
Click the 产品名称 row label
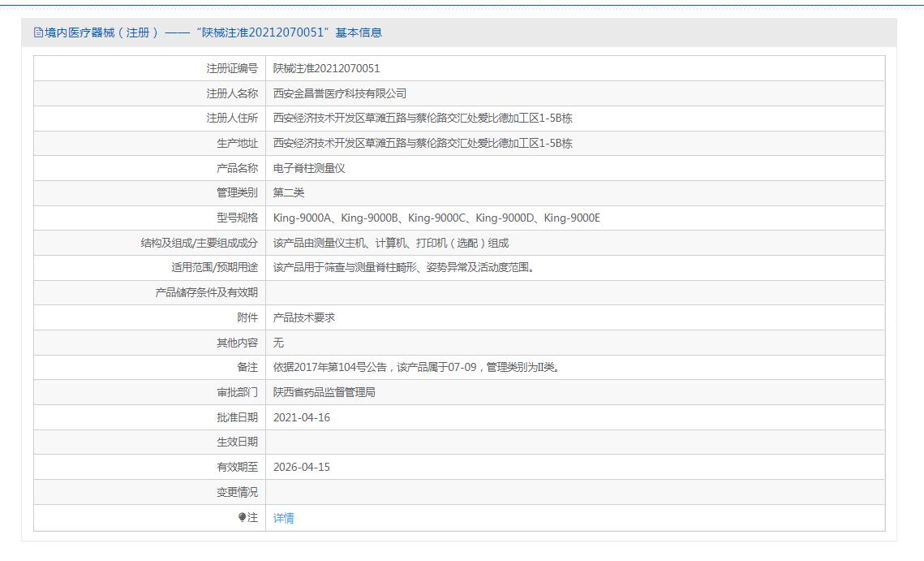pos(238,168)
